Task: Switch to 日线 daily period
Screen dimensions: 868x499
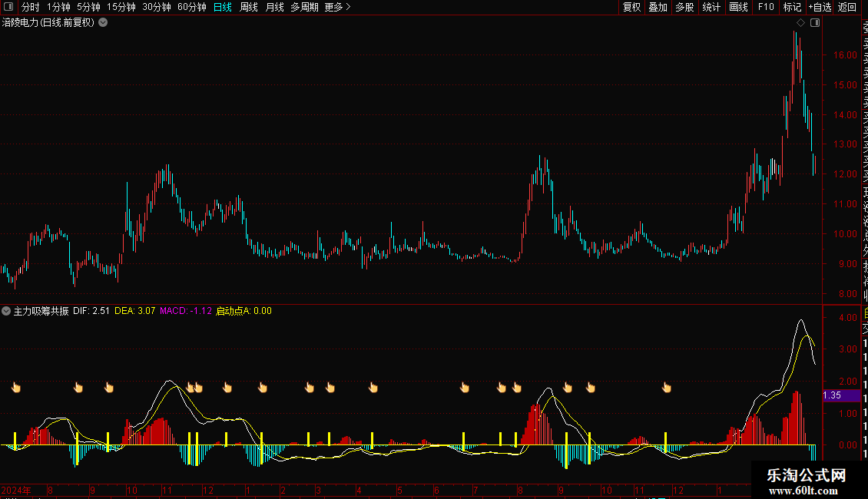Action: 222,7
